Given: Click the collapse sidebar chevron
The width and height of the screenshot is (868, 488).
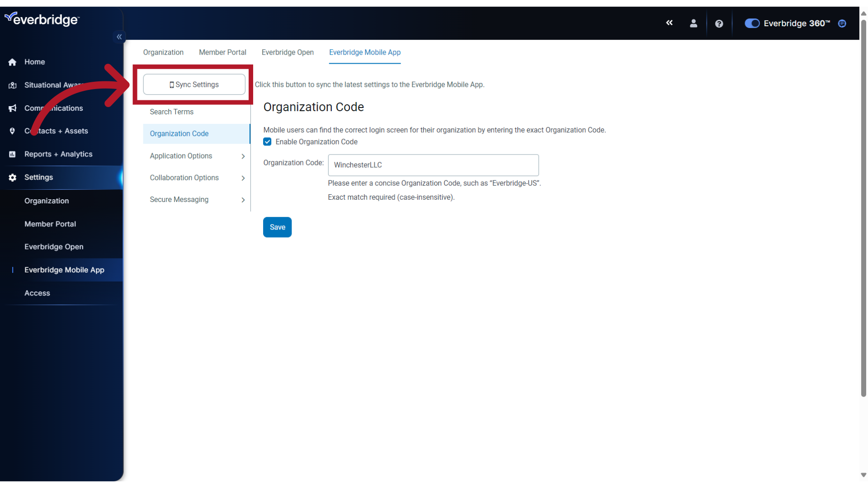Looking at the screenshot, I should (119, 37).
